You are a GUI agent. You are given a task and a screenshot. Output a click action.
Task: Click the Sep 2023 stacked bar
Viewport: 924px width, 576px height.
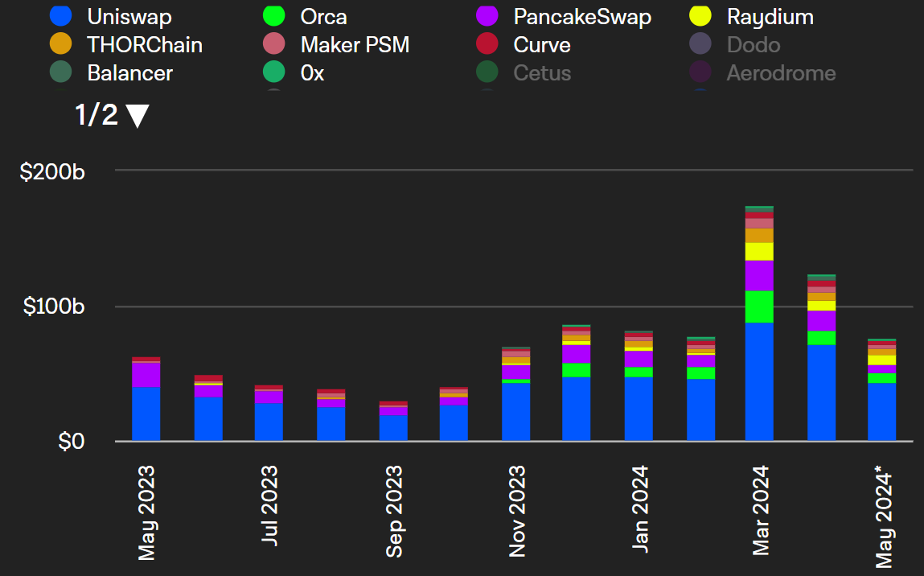[393, 421]
